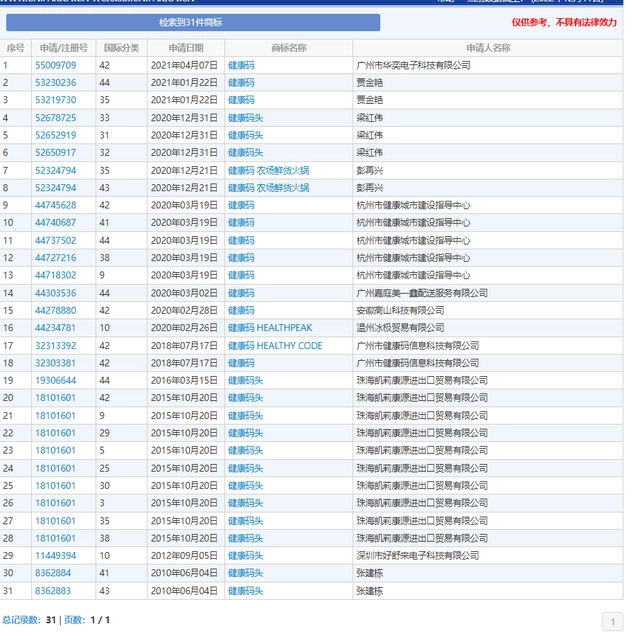
Task: Select applicant 杭州市健康城市建设指导中心 in row 9
Action: pos(413,205)
